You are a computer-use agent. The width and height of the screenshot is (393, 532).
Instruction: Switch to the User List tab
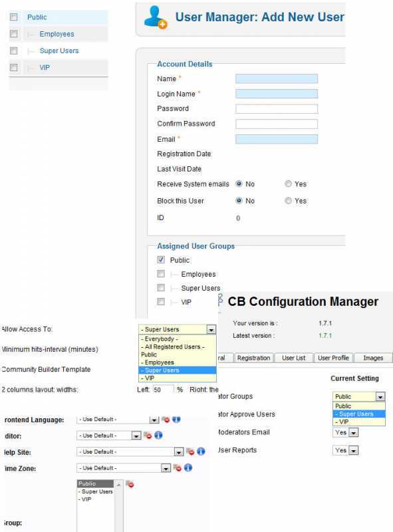coord(293,358)
